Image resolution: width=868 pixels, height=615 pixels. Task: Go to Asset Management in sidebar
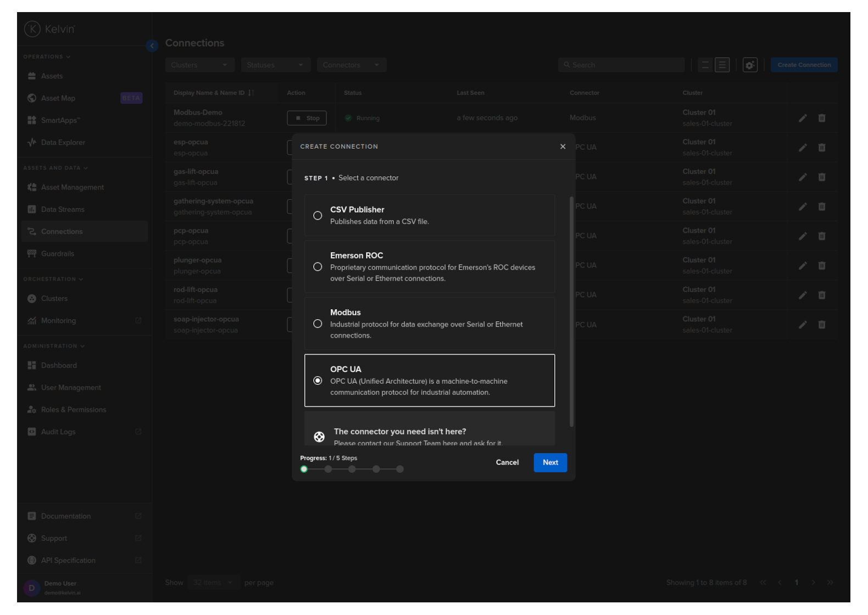(x=72, y=187)
